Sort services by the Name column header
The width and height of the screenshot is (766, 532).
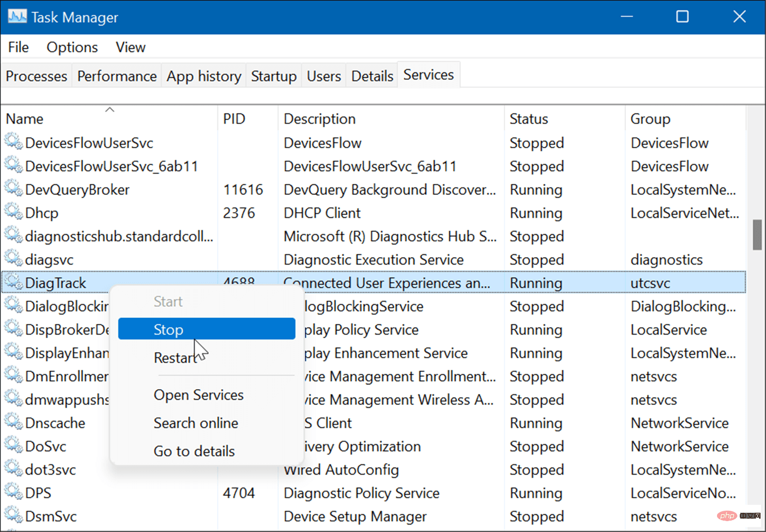click(x=109, y=119)
